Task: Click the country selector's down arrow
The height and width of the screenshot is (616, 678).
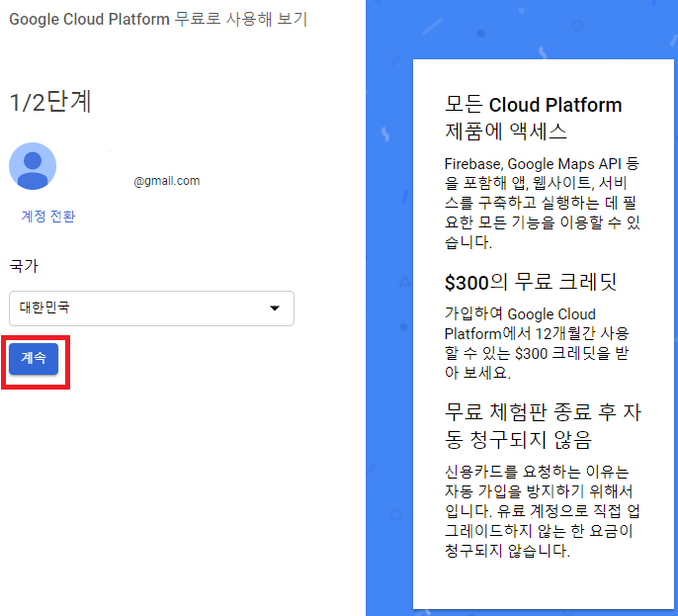Action: coord(274,308)
